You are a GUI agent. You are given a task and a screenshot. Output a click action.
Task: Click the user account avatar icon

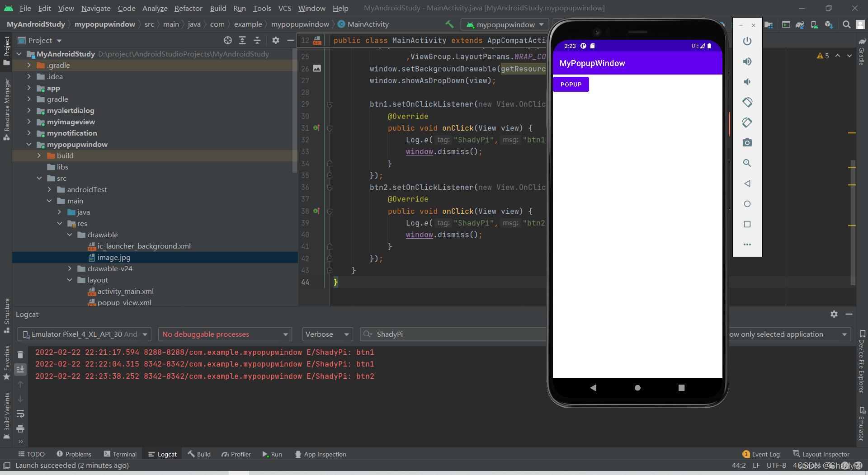861,24
